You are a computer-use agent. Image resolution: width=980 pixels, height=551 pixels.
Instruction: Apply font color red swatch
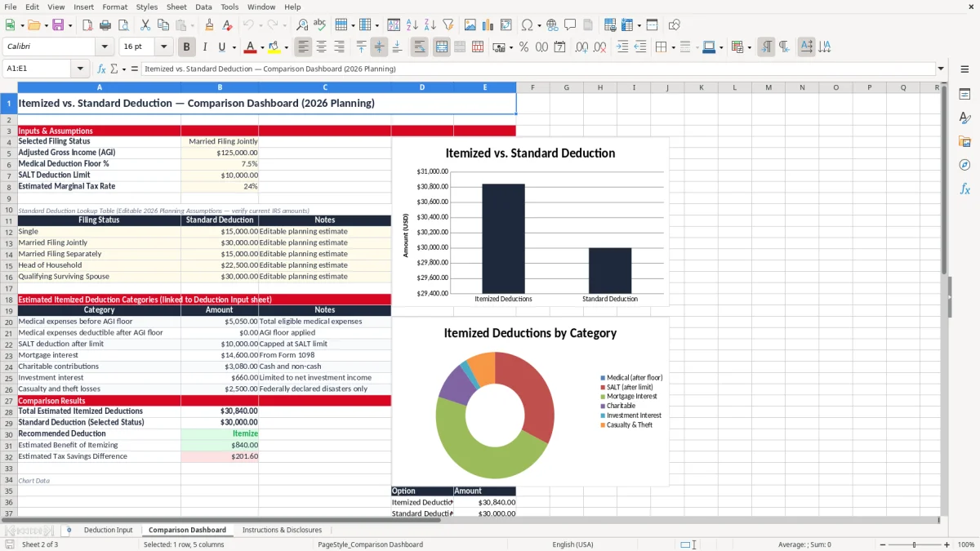(250, 47)
